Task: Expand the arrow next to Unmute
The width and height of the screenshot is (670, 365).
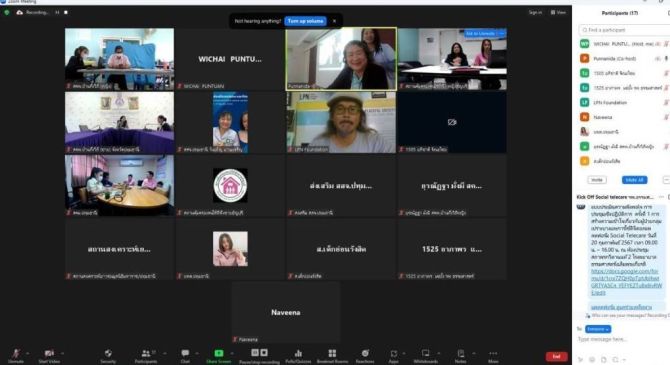Action: [x=28, y=353]
